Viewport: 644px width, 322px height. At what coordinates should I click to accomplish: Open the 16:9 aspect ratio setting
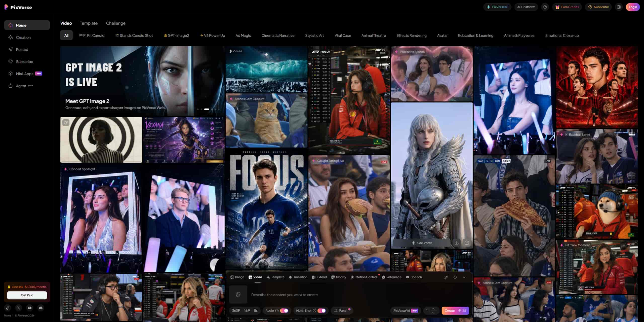tap(247, 311)
